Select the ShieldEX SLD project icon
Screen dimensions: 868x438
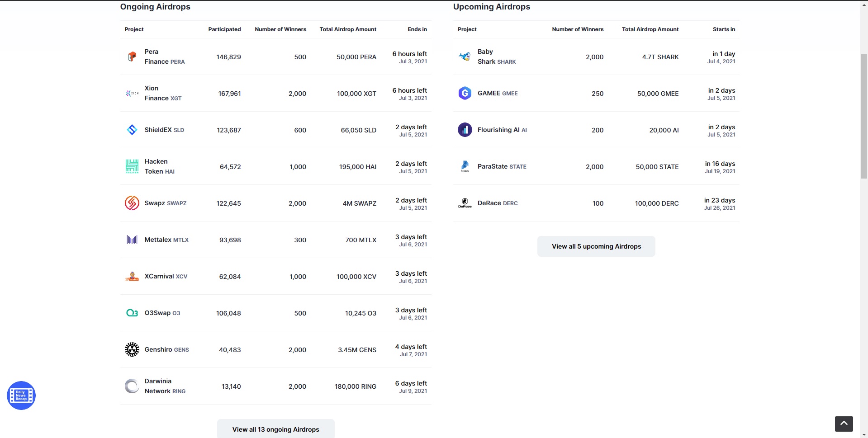coord(132,130)
